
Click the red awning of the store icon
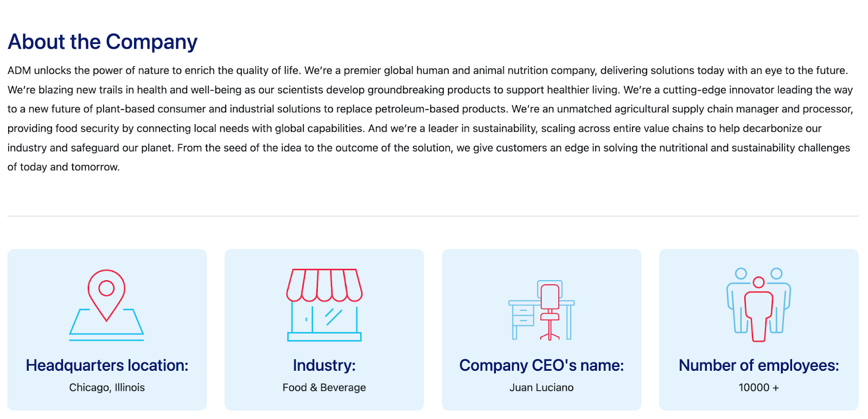point(324,285)
